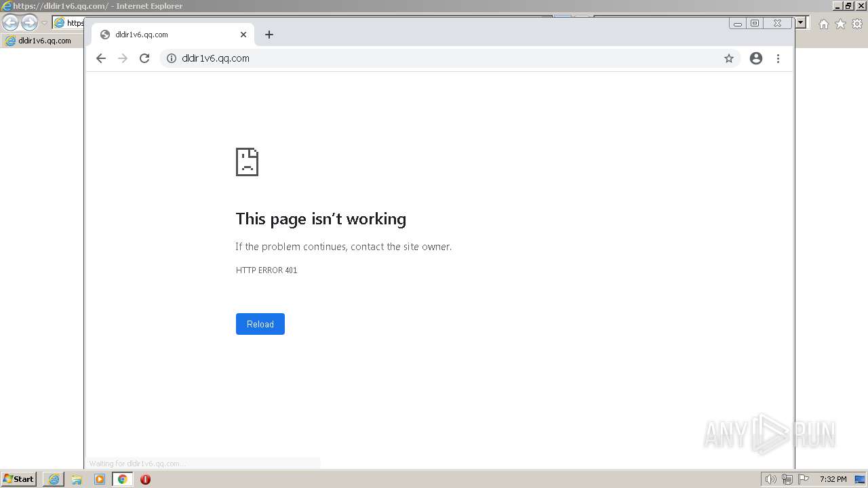This screenshot has width=868, height=488.
Task: Open the volume speaker tray icon
Action: (770, 479)
